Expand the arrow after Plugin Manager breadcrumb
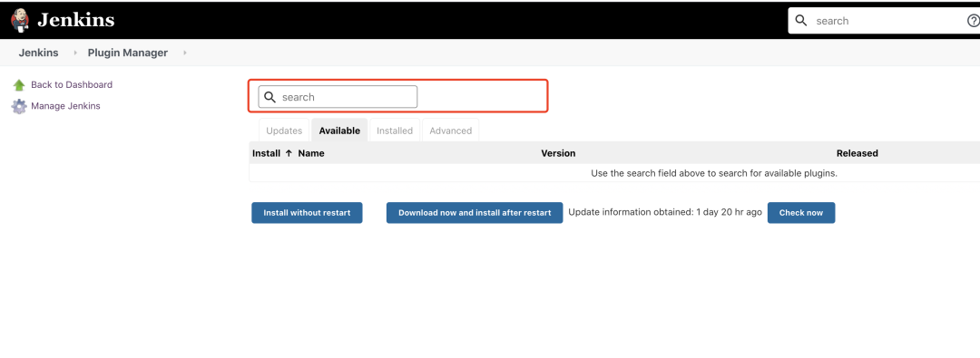 click(184, 53)
